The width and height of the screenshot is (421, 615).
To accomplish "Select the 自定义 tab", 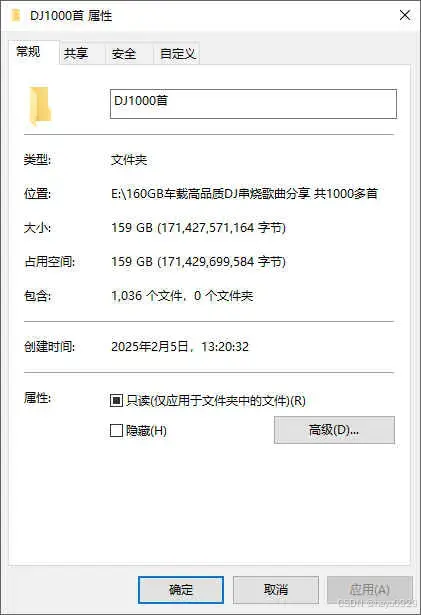I will click(x=177, y=53).
